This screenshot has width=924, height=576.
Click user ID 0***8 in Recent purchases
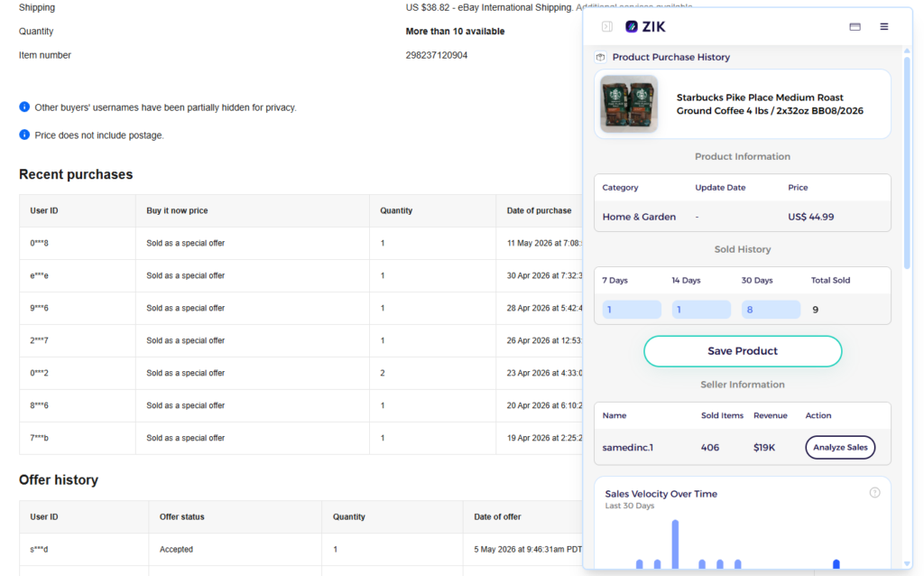(x=40, y=243)
